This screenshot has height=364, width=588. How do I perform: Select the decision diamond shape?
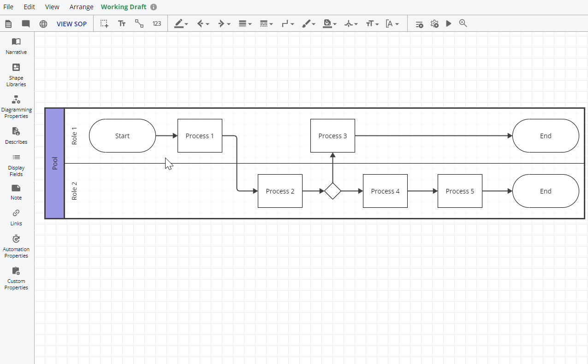point(333,191)
